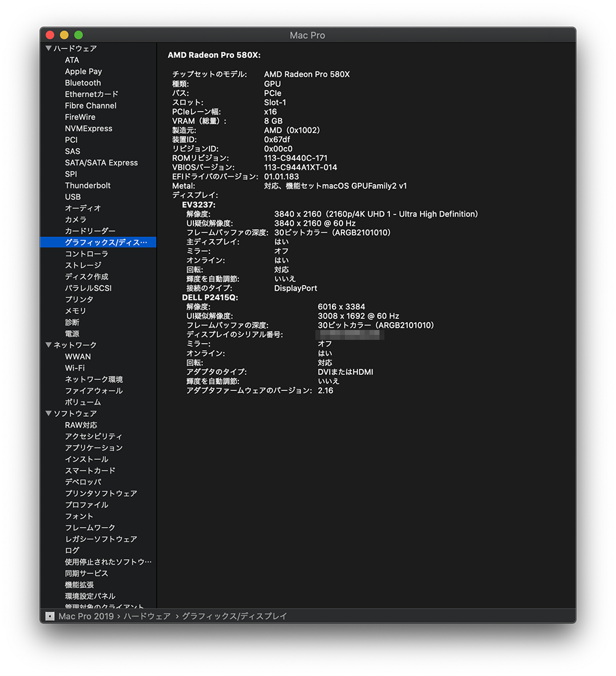Select 使用停止されたソフトウ… in the sidebar
Screen dimensions: 616x676
[x=108, y=562]
